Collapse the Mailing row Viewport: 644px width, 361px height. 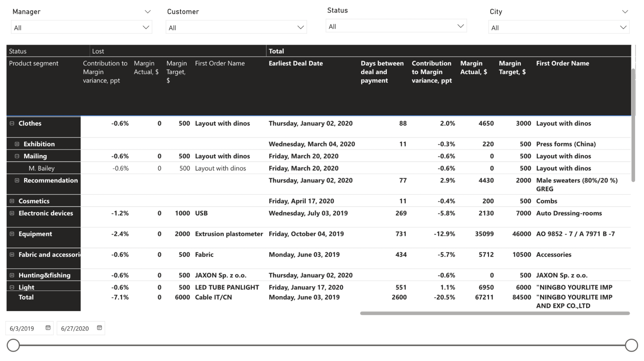17,156
